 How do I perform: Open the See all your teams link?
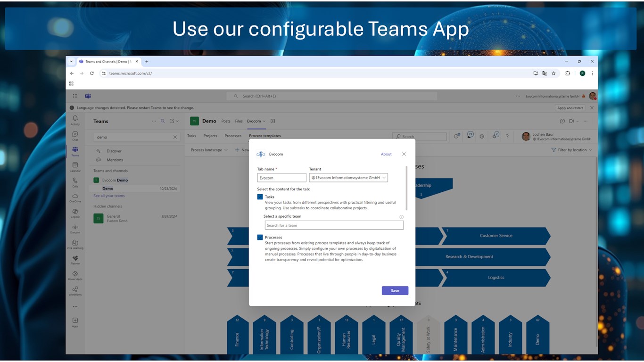coord(109,196)
